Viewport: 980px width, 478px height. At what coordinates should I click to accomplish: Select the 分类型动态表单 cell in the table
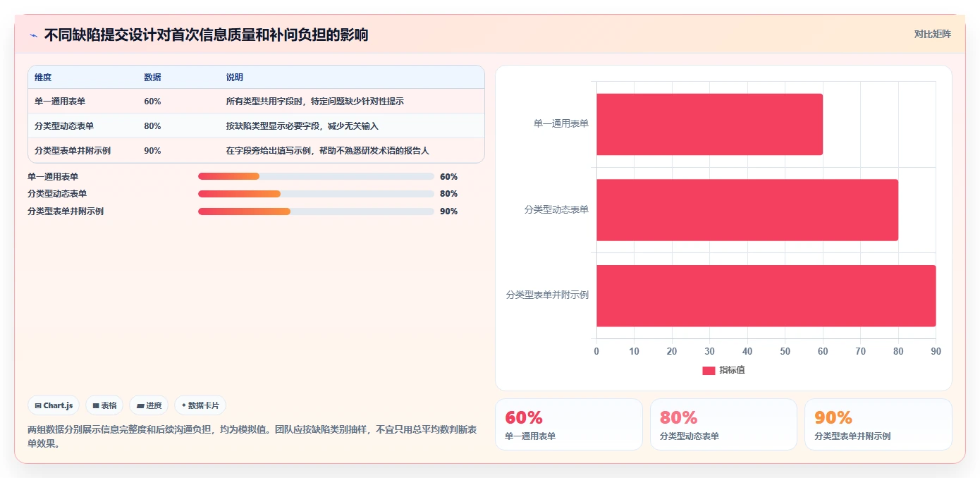pyautogui.click(x=64, y=126)
